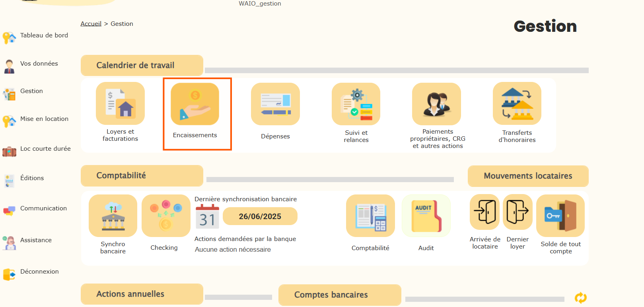Click the 26/06/2025 synchronisation date
Image resolution: width=644 pixels, height=307 pixels.
(x=260, y=216)
